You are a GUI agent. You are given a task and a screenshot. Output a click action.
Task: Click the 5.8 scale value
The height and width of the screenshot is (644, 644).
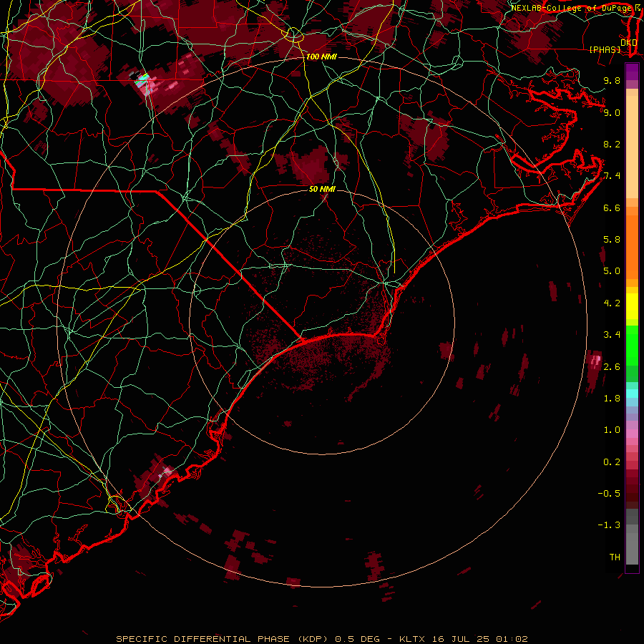tap(612, 240)
